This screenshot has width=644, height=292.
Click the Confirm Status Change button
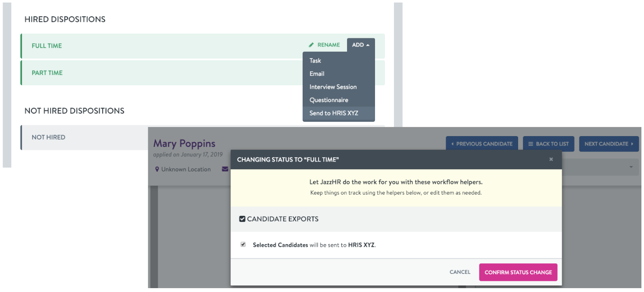click(x=518, y=272)
